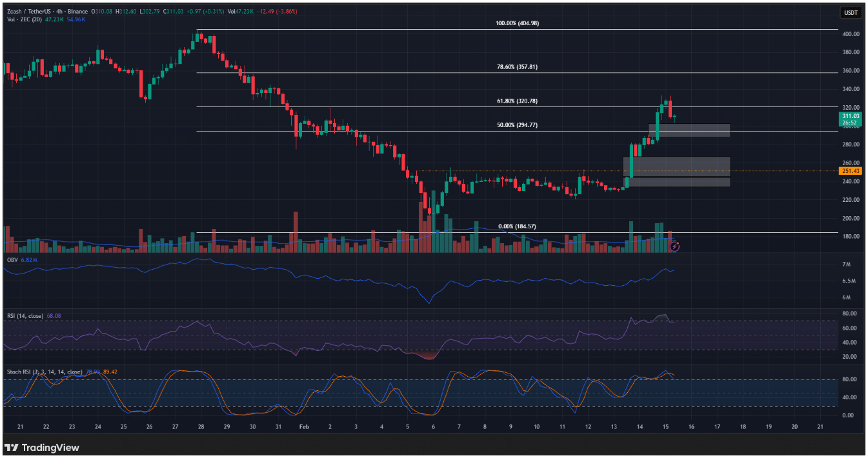Viewport: 868px width, 458px height.
Task: Click the purple lightning bolt icon
Action: point(674,246)
